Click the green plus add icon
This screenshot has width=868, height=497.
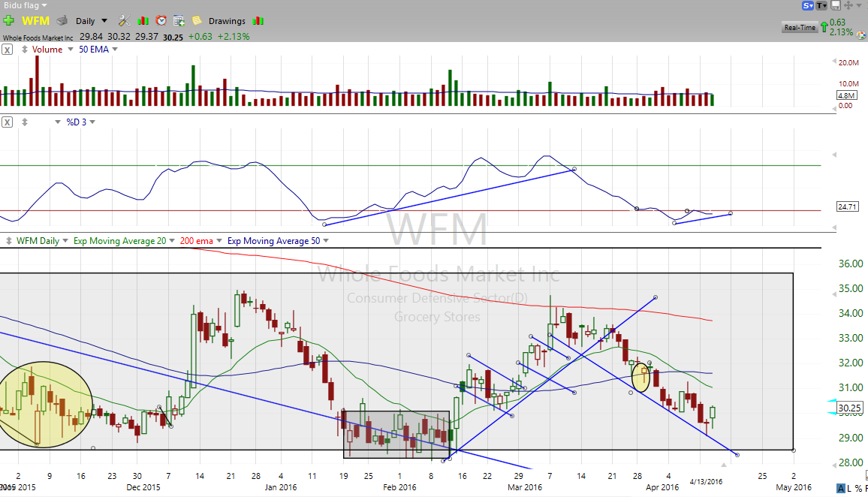click(x=9, y=21)
